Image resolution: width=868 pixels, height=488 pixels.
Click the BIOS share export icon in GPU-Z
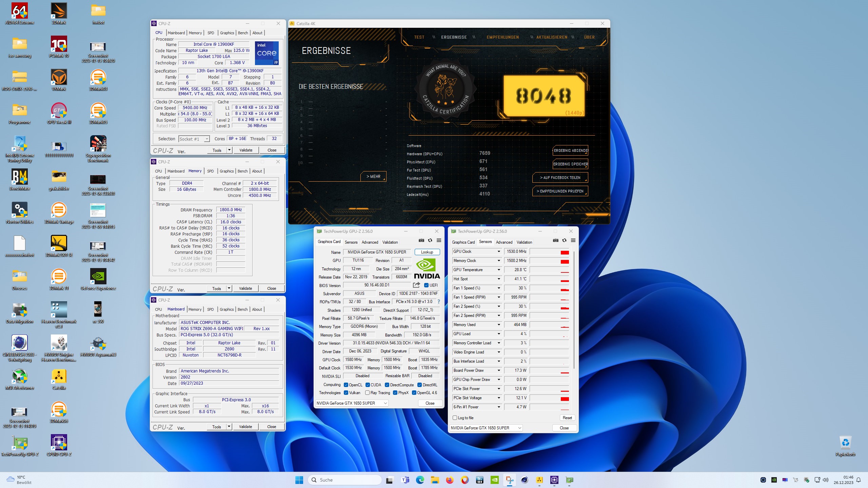[416, 285]
